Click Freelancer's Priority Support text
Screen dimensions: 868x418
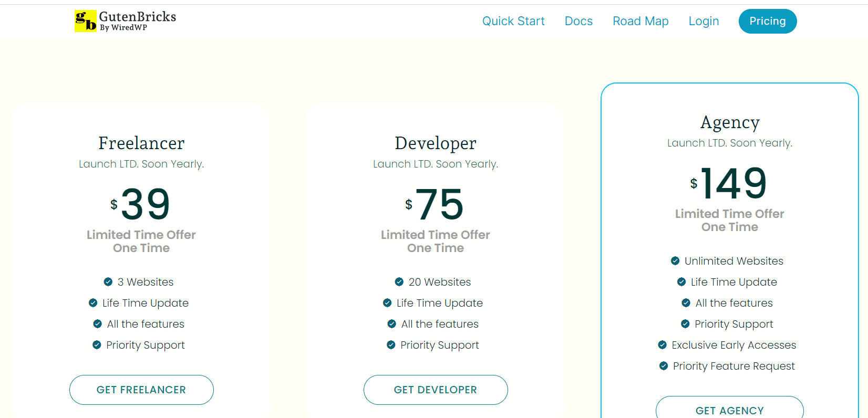coord(146,345)
